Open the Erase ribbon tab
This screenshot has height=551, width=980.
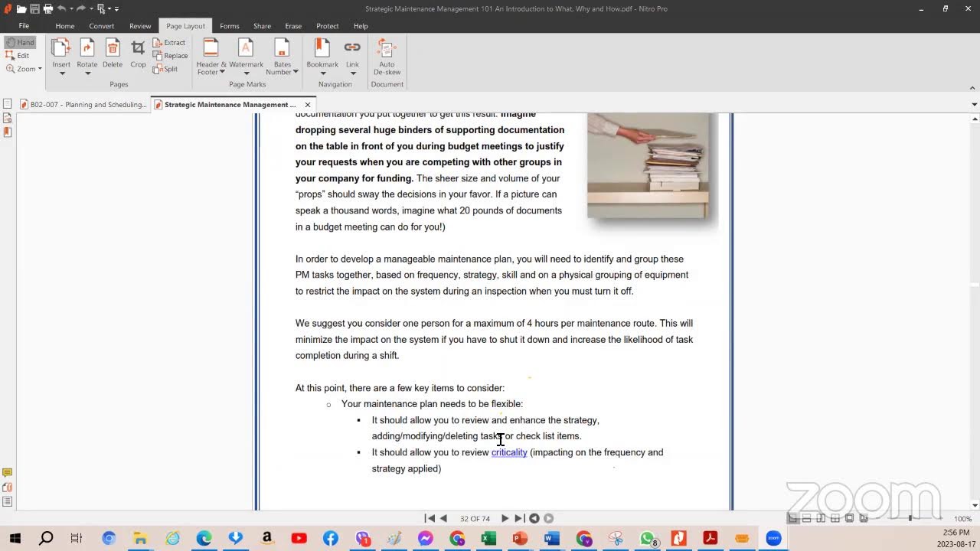tap(293, 26)
